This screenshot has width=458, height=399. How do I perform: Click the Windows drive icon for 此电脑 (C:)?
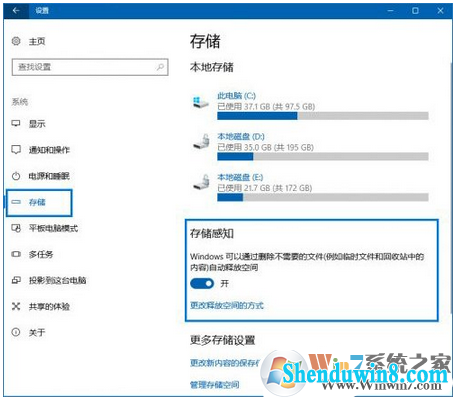201,102
